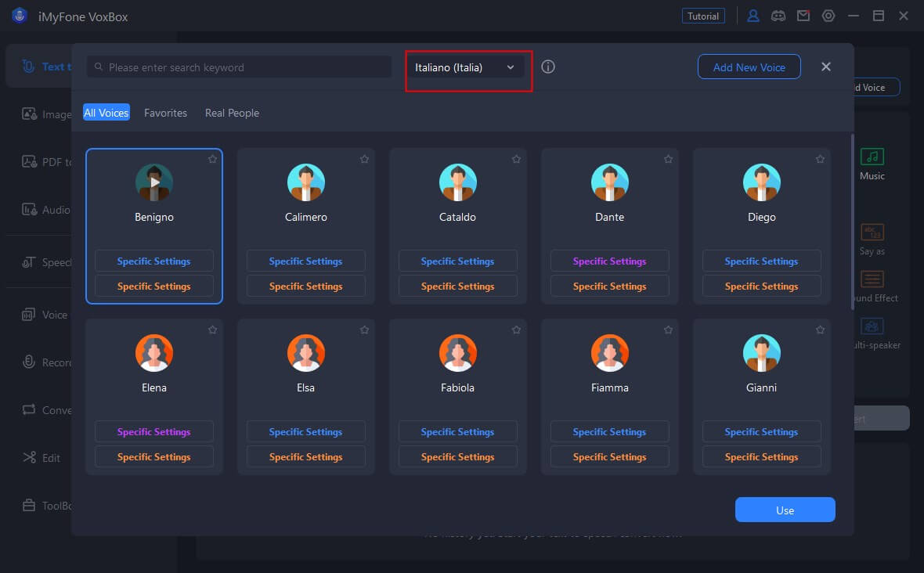Close the voice selection dialog
924x573 pixels.
tap(825, 67)
